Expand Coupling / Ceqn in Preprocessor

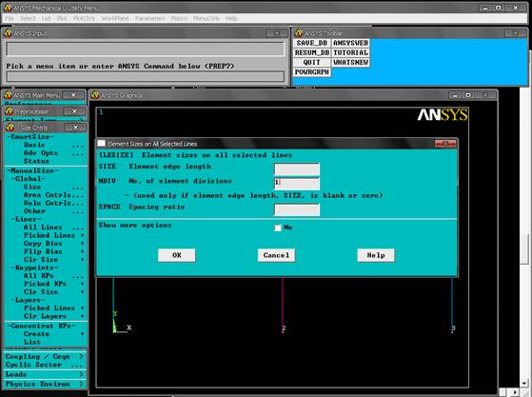click(x=45, y=357)
